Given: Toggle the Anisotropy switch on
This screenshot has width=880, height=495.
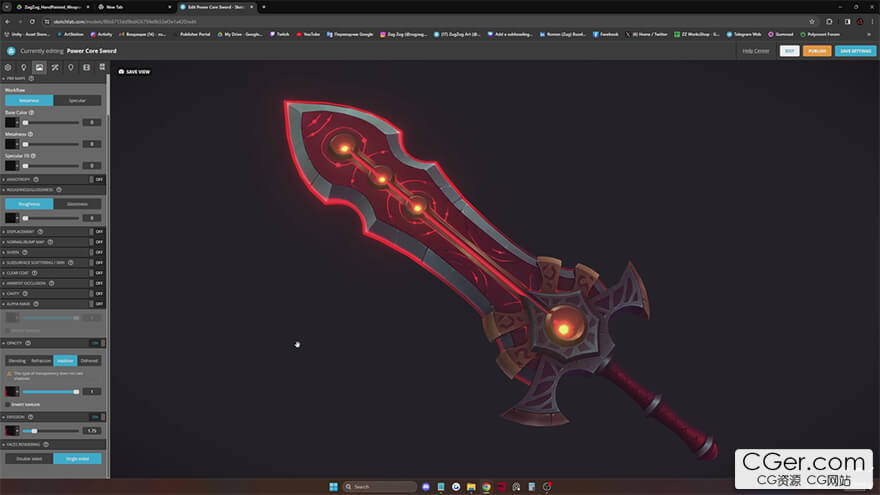Looking at the screenshot, I should [97, 179].
